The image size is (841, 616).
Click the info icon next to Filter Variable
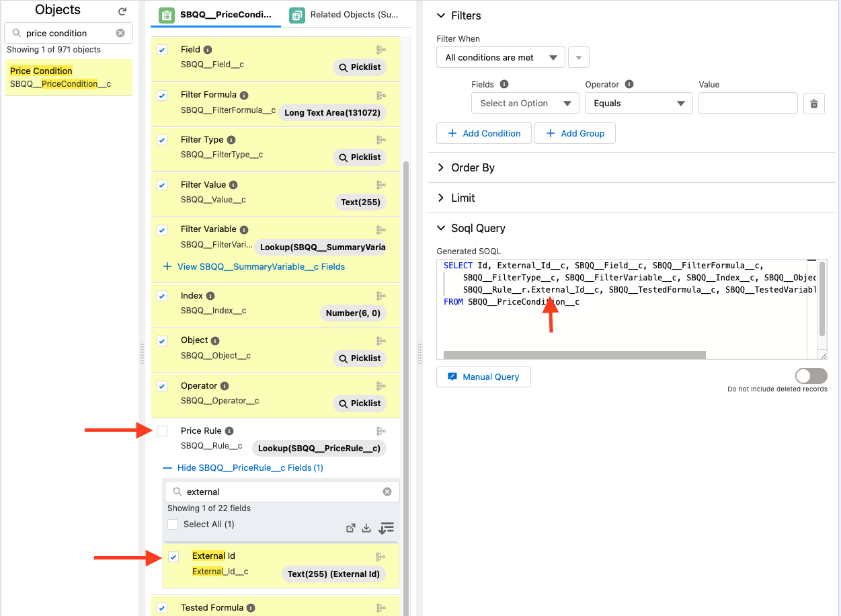[x=244, y=230]
